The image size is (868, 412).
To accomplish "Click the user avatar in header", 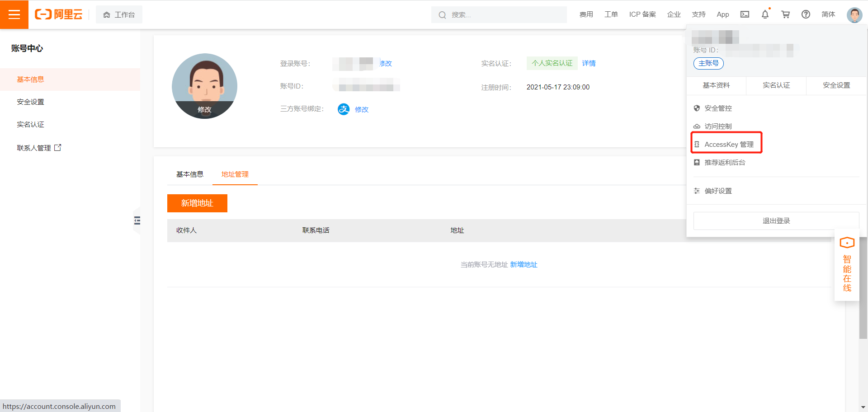I will (854, 14).
